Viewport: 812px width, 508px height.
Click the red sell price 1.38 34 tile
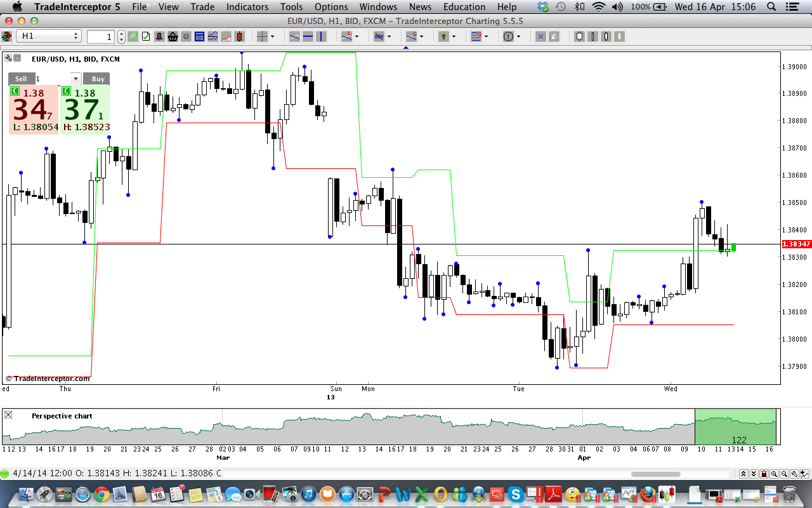tap(33, 109)
